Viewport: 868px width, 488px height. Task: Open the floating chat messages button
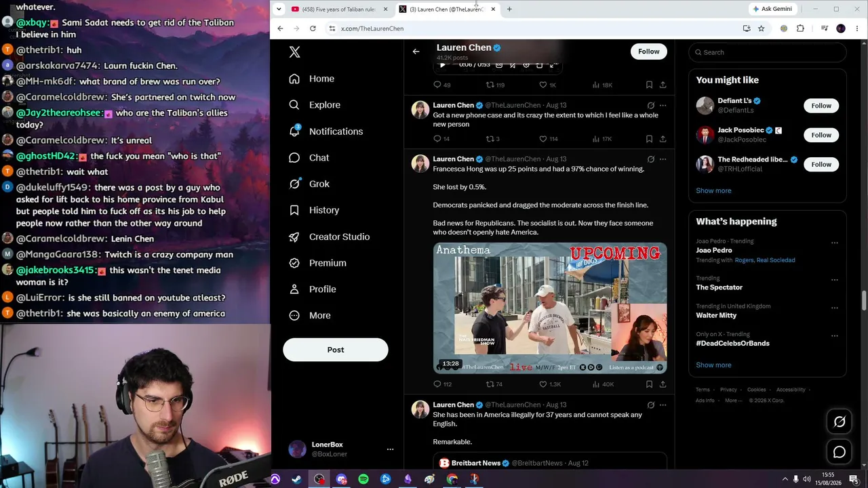click(840, 452)
